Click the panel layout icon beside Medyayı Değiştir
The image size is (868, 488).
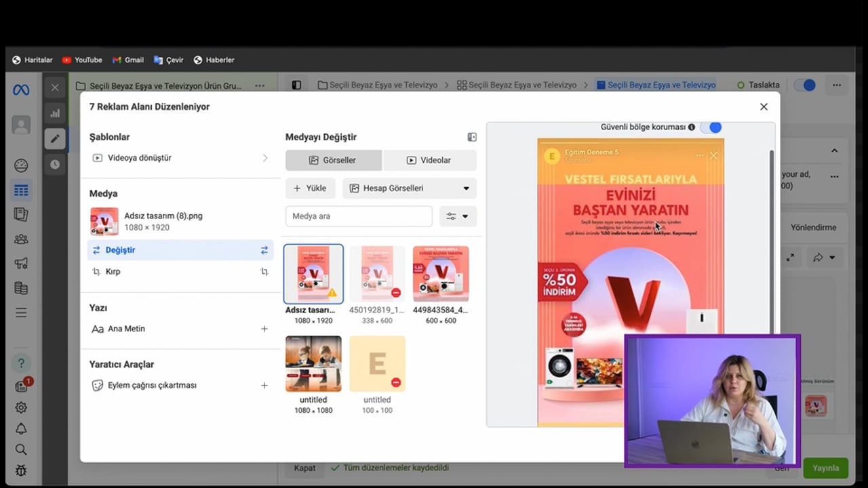(472, 137)
